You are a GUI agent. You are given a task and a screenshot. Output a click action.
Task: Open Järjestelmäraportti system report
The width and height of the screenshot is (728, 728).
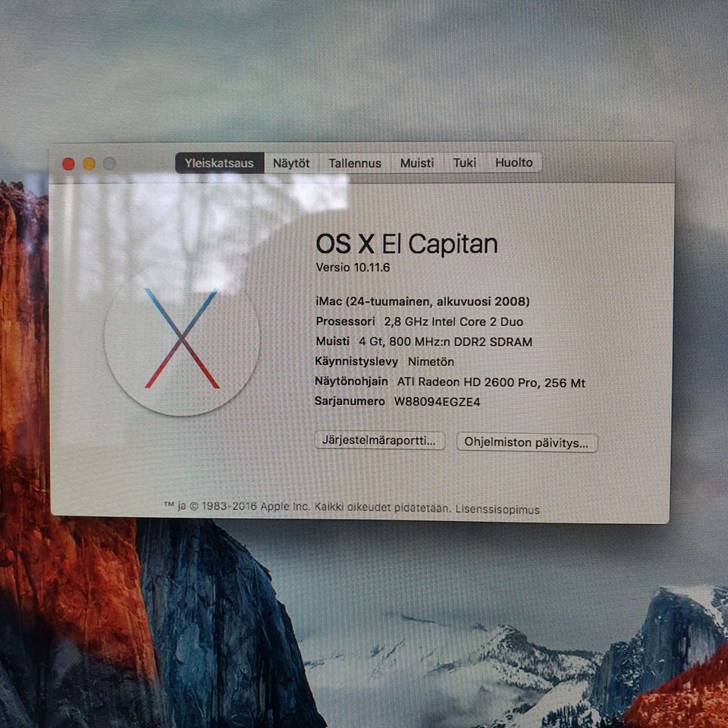[x=379, y=440]
